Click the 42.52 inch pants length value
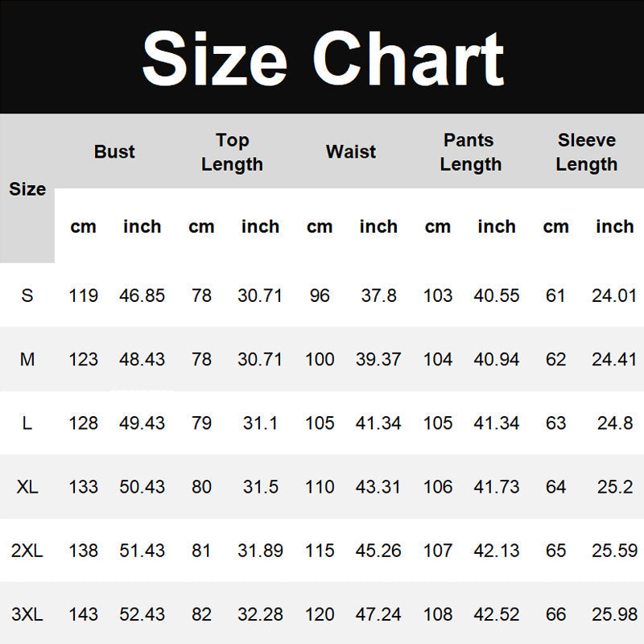 tap(497, 614)
